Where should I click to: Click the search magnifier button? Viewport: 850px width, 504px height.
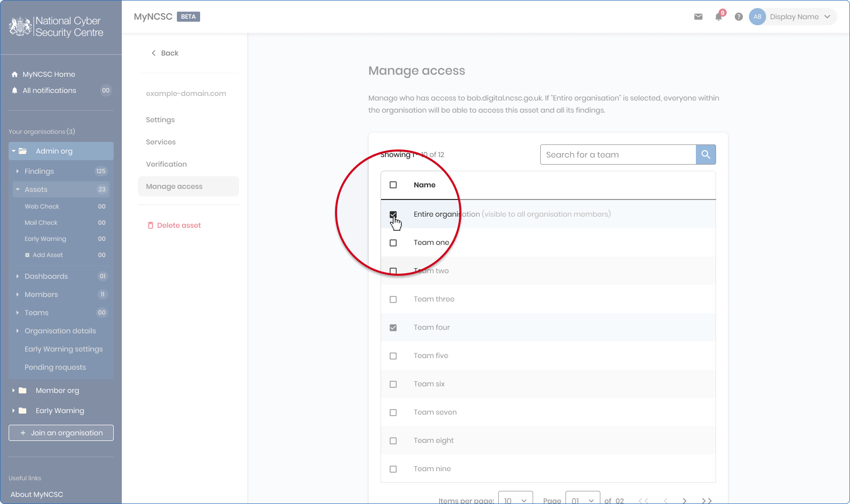point(706,155)
